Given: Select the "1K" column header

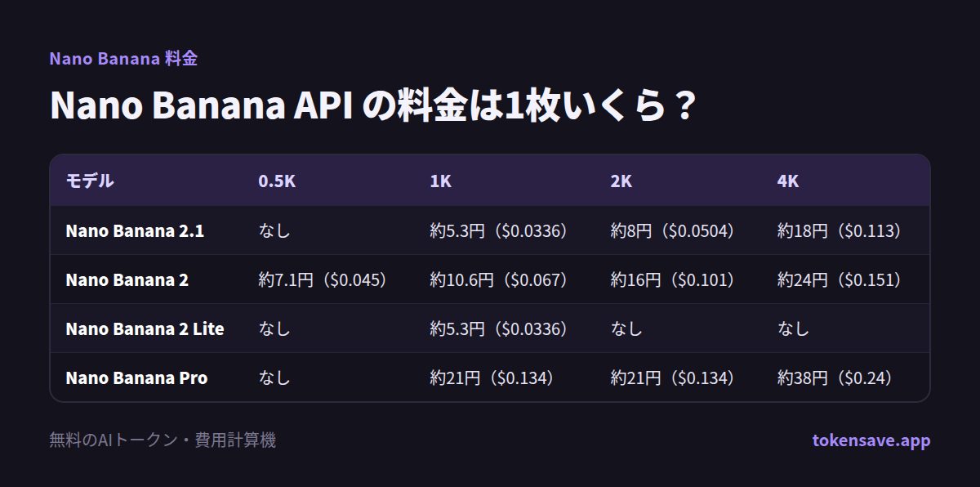Looking at the screenshot, I should tap(440, 181).
